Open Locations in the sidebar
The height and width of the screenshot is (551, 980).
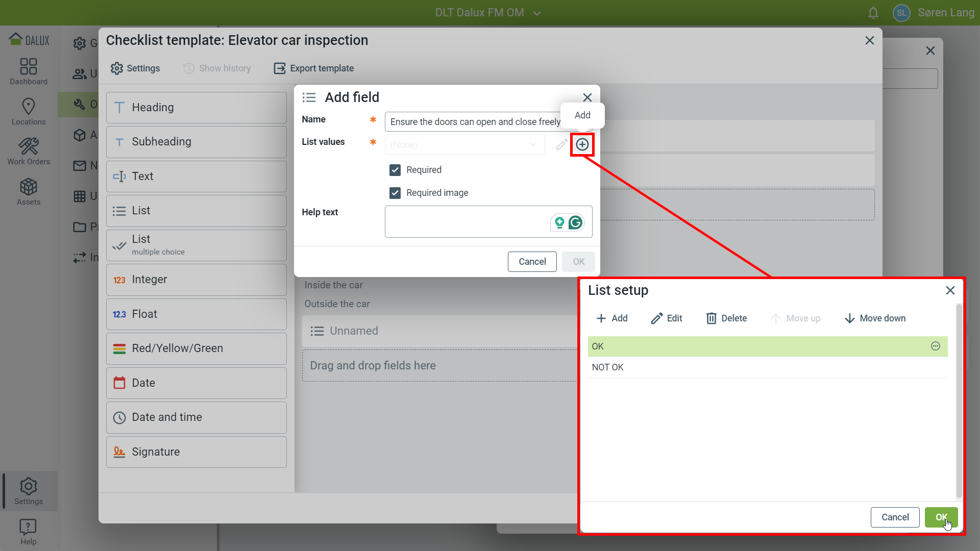tap(29, 112)
